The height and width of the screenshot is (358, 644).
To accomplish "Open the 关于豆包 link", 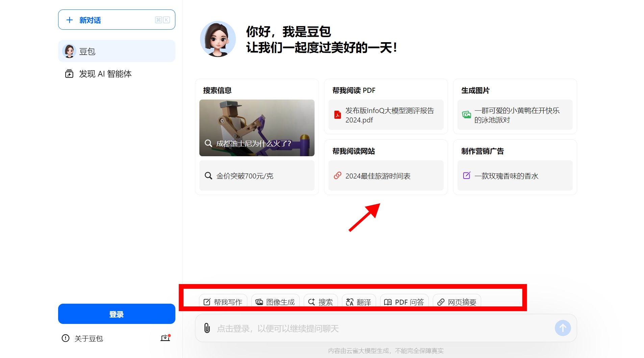I will [x=82, y=338].
